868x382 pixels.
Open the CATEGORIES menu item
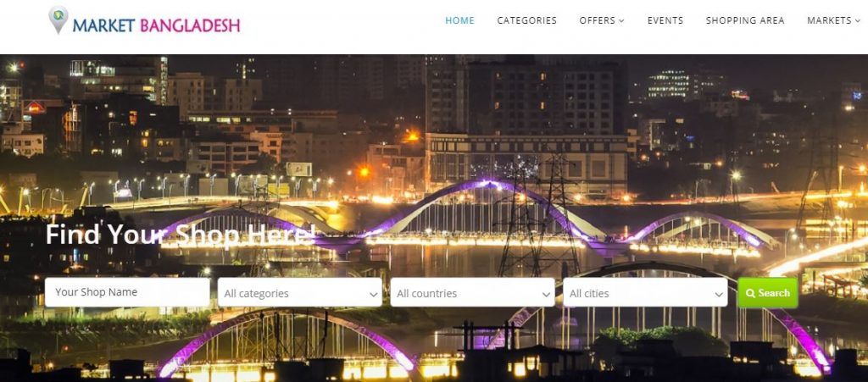click(526, 20)
